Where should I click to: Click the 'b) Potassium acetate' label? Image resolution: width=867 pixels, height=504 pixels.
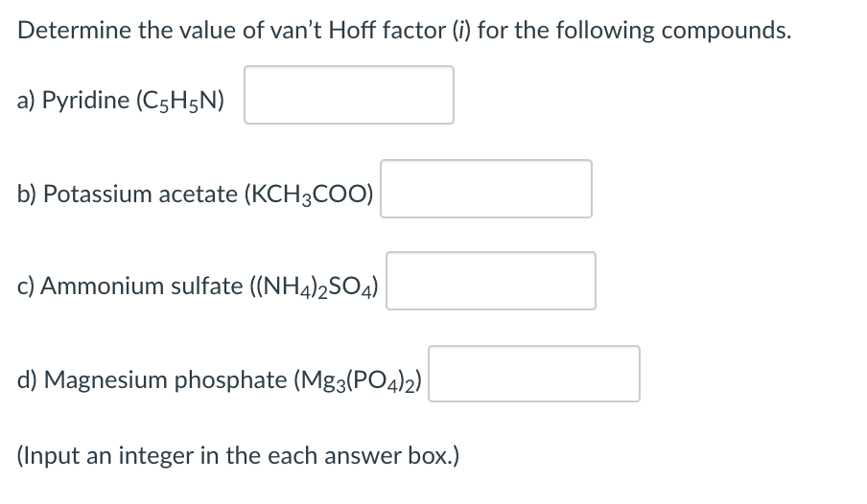point(128,194)
